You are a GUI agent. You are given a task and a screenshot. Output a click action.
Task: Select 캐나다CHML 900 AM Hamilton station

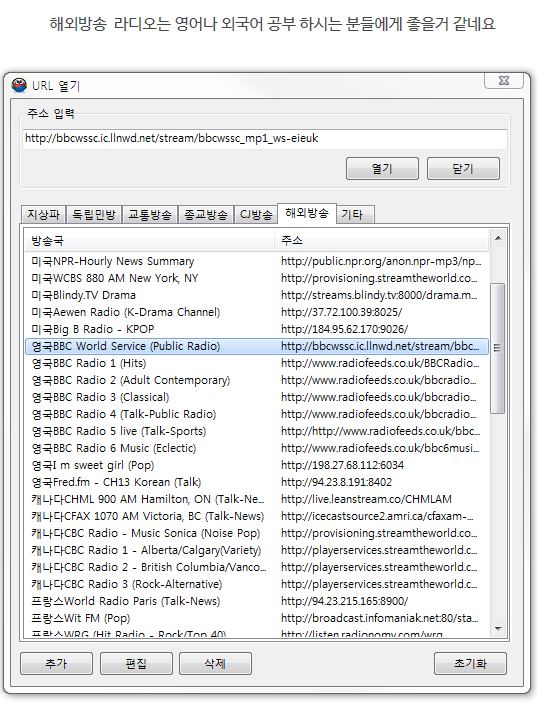pos(257,499)
